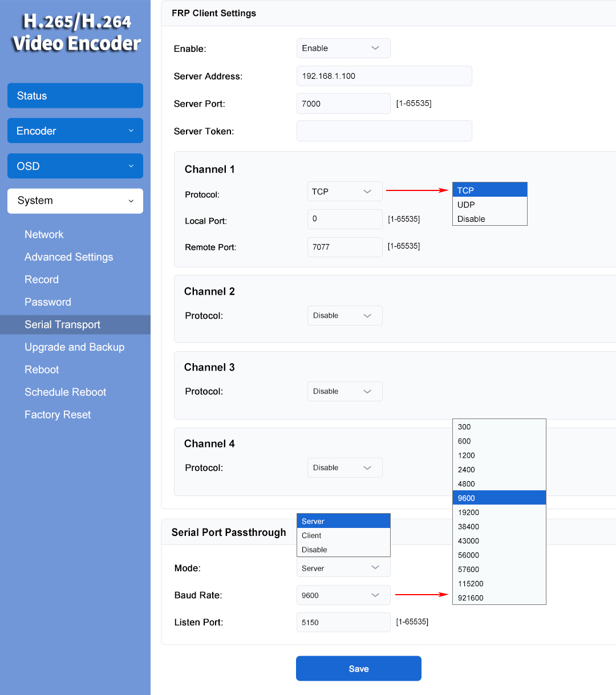The width and height of the screenshot is (616, 695).
Task: Open Channel 4 Protocol dropdown
Action: pyautogui.click(x=345, y=468)
